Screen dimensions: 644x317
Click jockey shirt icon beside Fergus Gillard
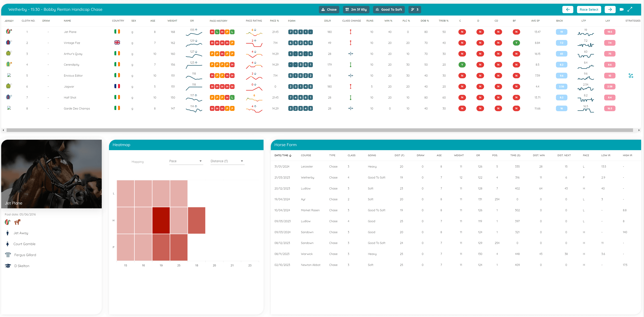[x=8, y=255]
